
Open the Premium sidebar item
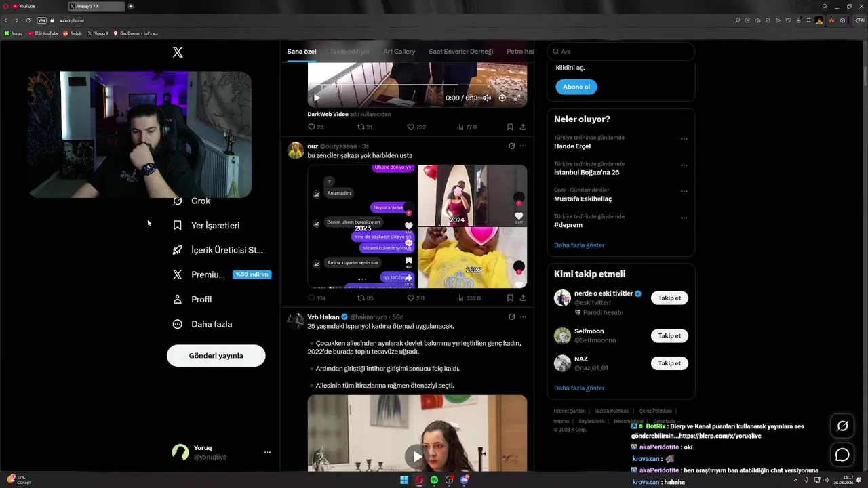[x=221, y=274]
